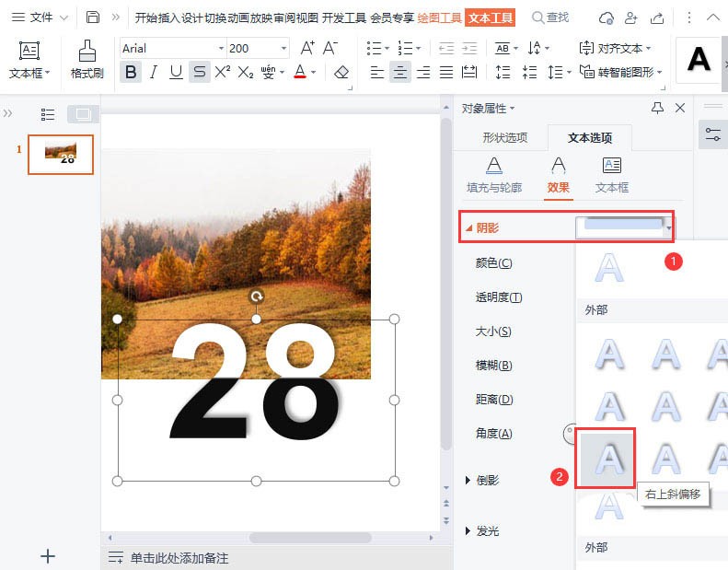
Task: Click the save icon in title bar
Action: pyautogui.click(x=93, y=17)
